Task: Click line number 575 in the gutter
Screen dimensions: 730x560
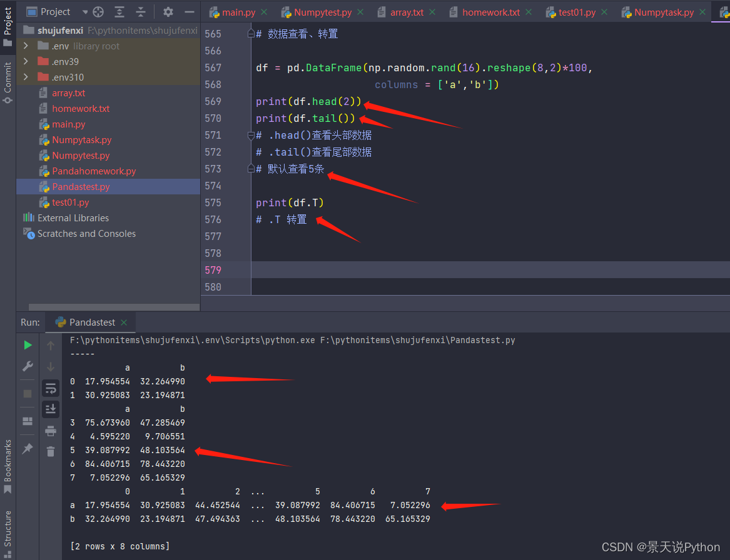Action: tap(213, 202)
